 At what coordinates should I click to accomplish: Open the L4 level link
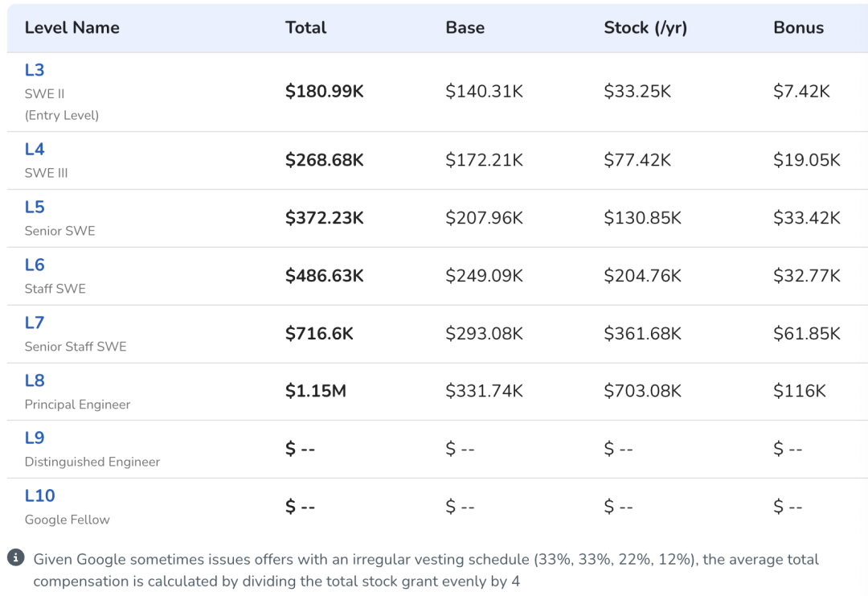click(35, 149)
